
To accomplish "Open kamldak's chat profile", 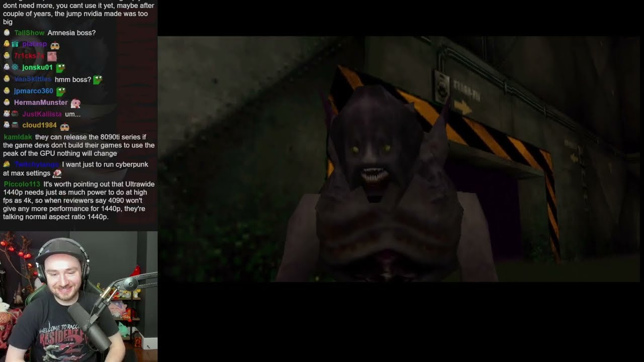I will [18, 137].
